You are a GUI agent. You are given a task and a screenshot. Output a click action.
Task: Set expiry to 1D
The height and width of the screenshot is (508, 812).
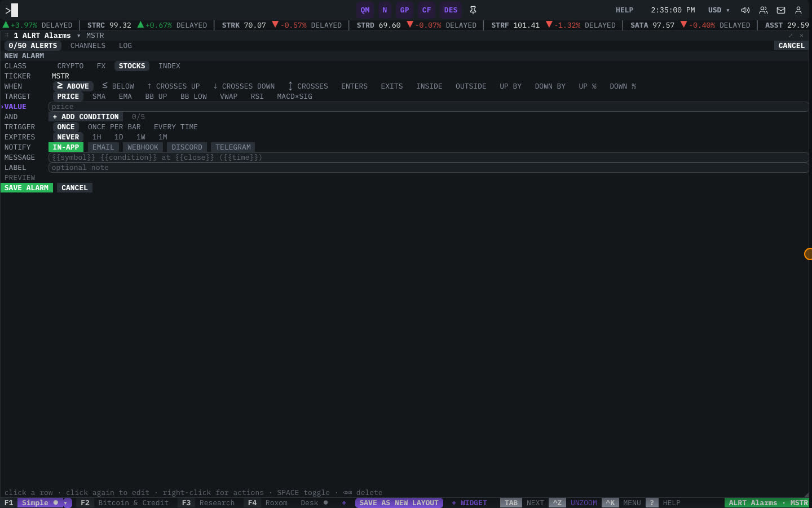tap(118, 137)
